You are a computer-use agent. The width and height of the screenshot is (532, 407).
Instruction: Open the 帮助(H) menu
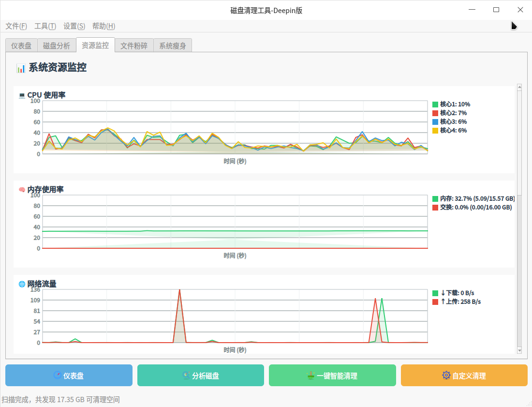[x=103, y=26]
